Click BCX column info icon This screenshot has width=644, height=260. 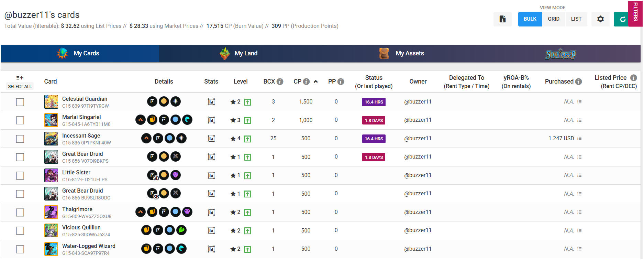[280, 82]
